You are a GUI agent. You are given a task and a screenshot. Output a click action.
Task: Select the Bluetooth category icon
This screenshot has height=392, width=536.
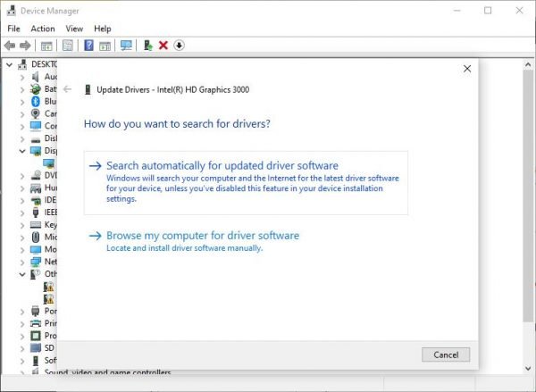(x=36, y=102)
